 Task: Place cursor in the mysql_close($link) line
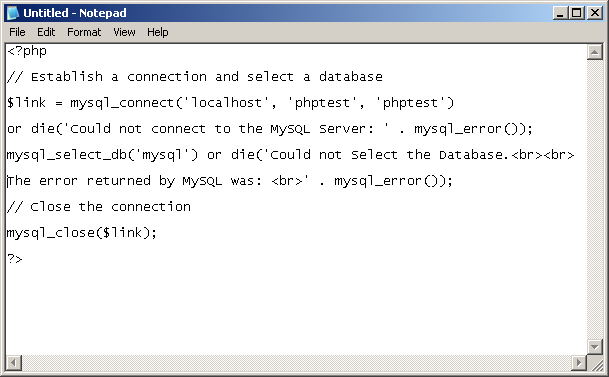(x=82, y=233)
